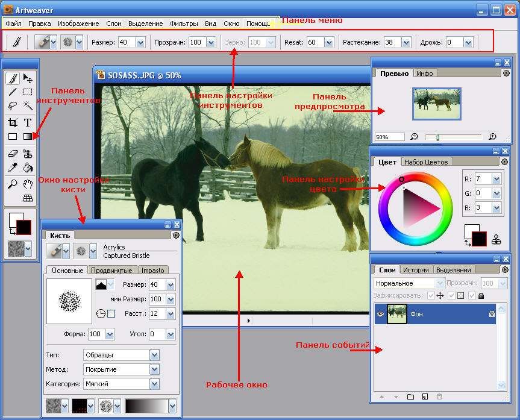Click the Угол value field

pos(157,334)
